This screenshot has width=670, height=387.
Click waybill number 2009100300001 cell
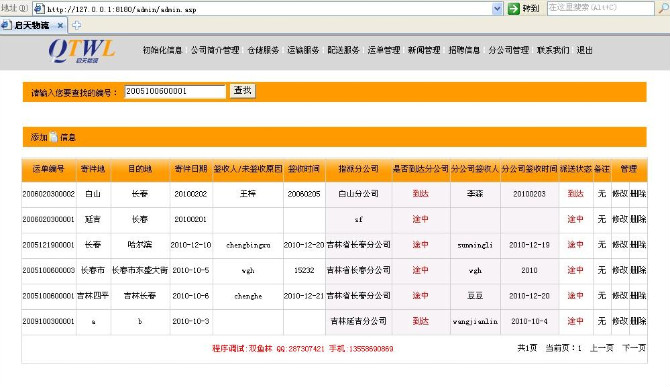tap(49, 321)
